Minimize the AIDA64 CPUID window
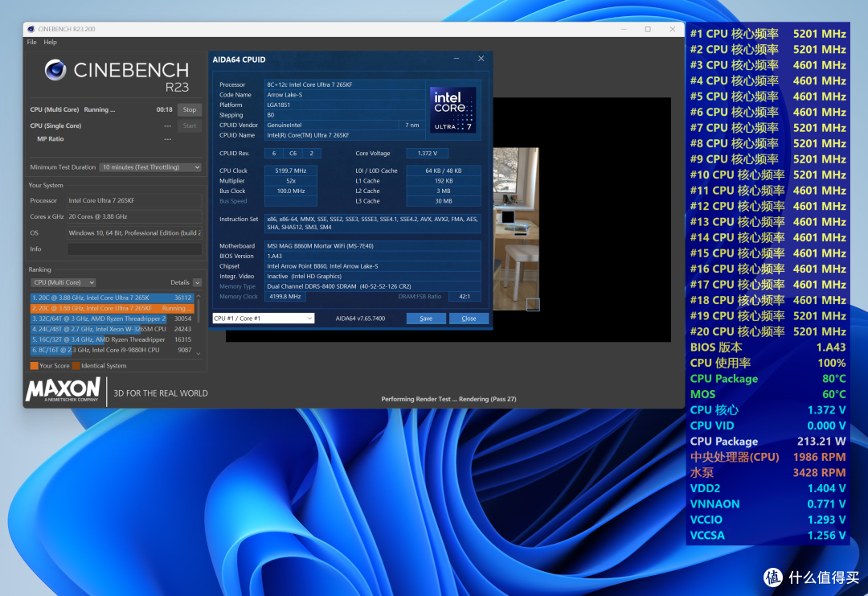The height and width of the screenshot is (596, 868). coord(457,59)
